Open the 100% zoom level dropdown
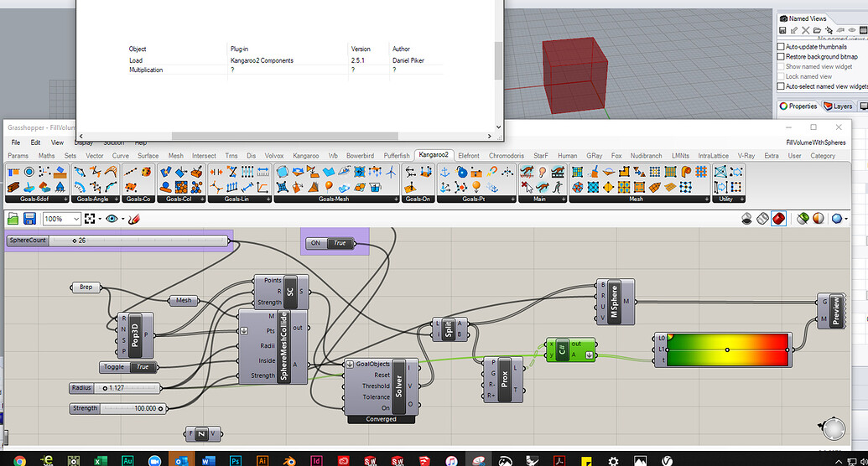The height and width of the screenshot is (466, 868). point(76,219)
